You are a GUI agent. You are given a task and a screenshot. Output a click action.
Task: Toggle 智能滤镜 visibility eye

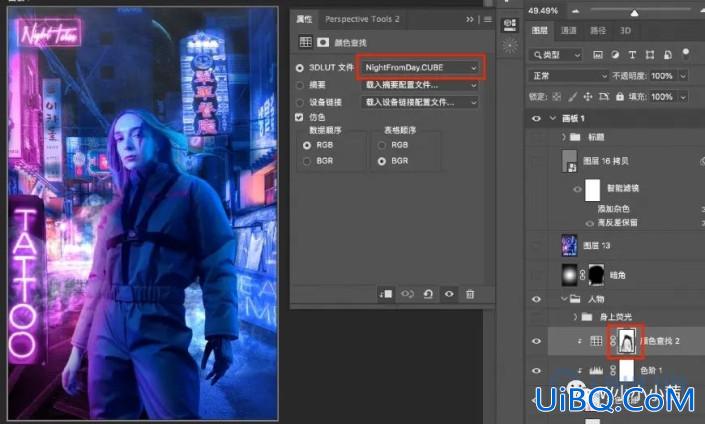577,189
